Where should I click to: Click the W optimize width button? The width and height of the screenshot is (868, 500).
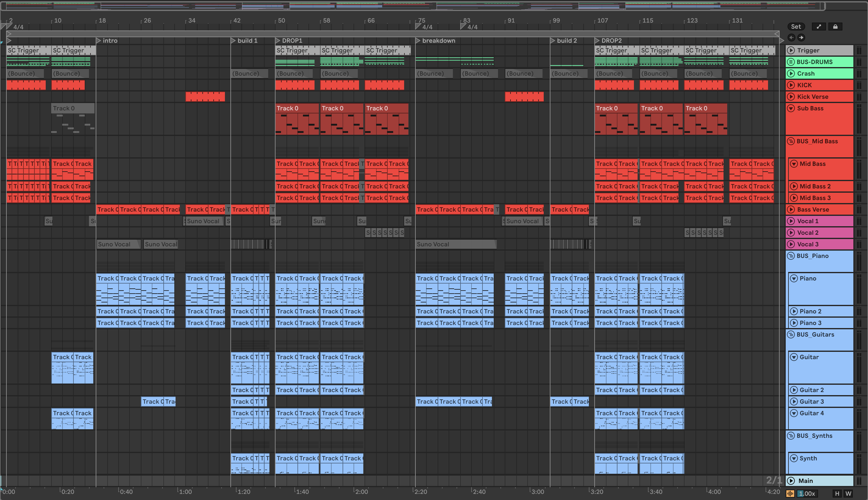click(848, 494)
